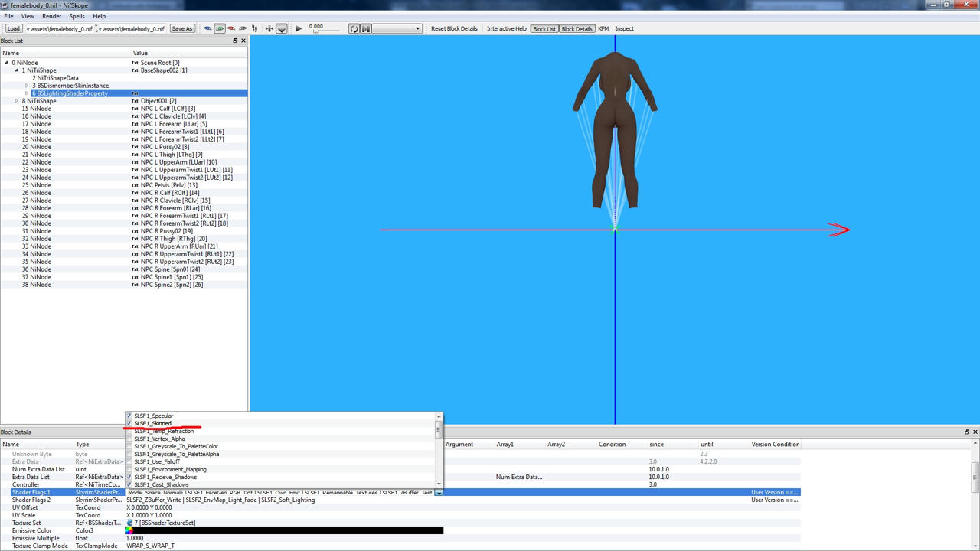Disable SLSF1_Recieve_Shadows flag
This screenshot has height=551, width=980.
click(x=129, y=477)
